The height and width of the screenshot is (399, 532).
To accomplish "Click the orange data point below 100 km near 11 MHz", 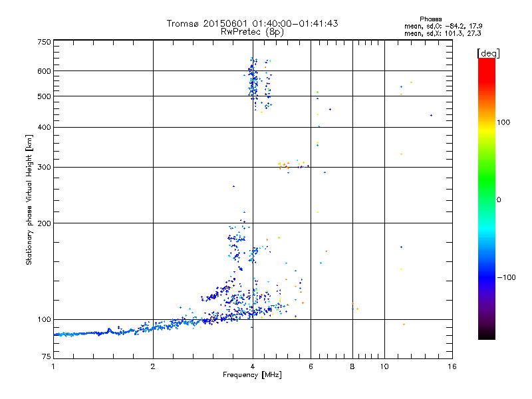I will pyautogui.click(x=404, y=325).
